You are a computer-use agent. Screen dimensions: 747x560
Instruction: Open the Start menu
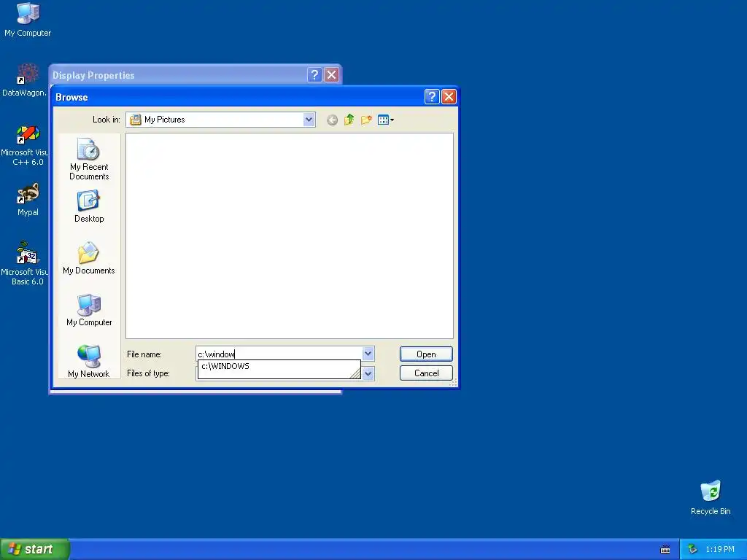[34, 549]
